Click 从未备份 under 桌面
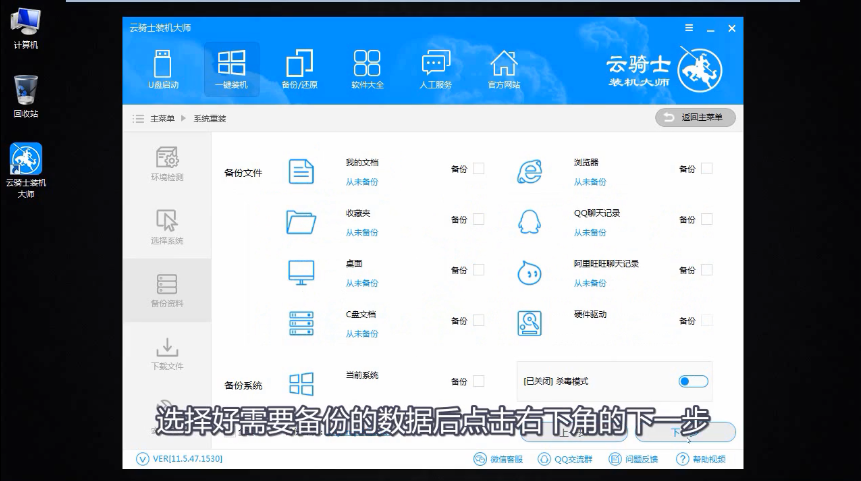 tap(362, 283)
